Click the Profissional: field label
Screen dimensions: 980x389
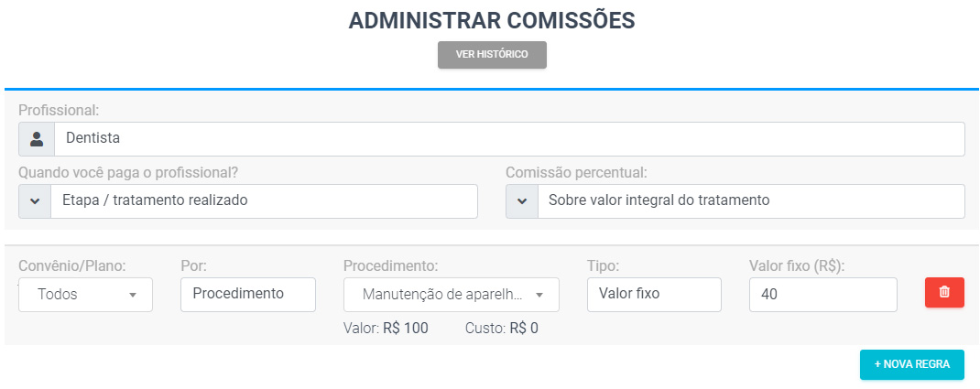60,111
